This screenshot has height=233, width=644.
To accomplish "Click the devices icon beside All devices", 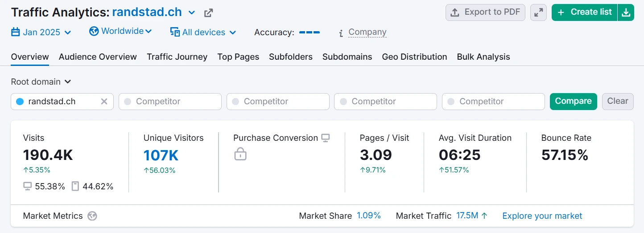I will pyautogui.click(x=175, y=32).
